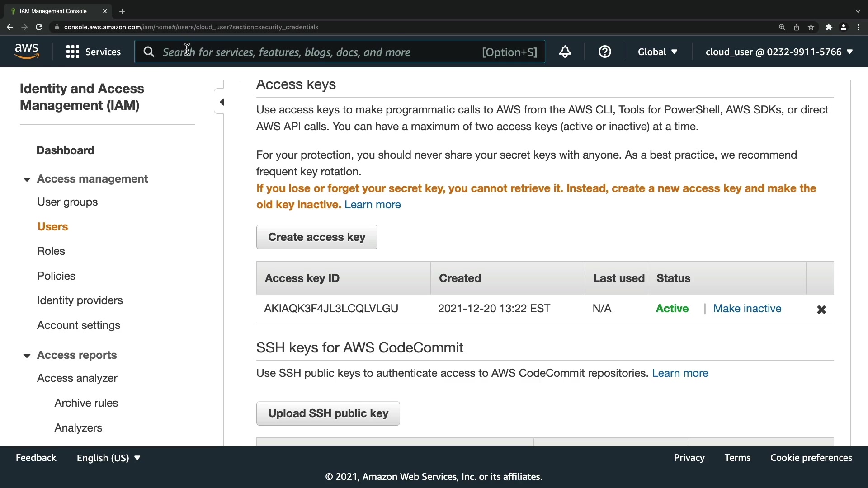
Task: Open the help question mark icon
Action: pos(604,52)
